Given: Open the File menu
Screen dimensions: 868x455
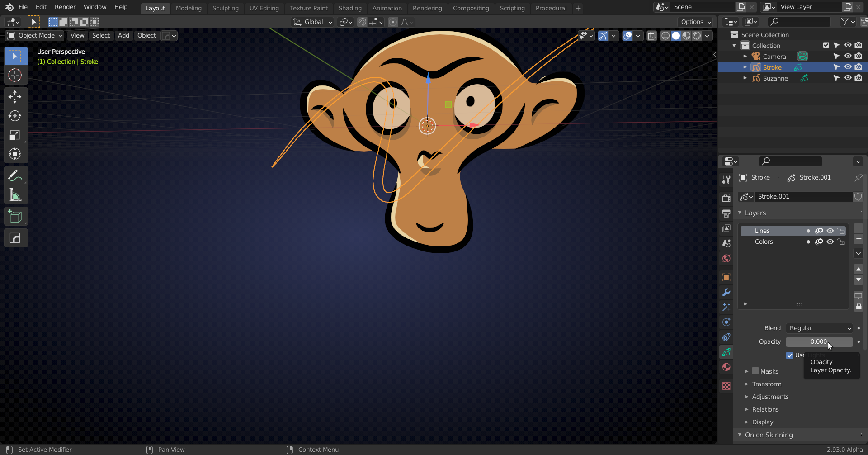Looking at the screenshot, I should [x=23, y=7].
